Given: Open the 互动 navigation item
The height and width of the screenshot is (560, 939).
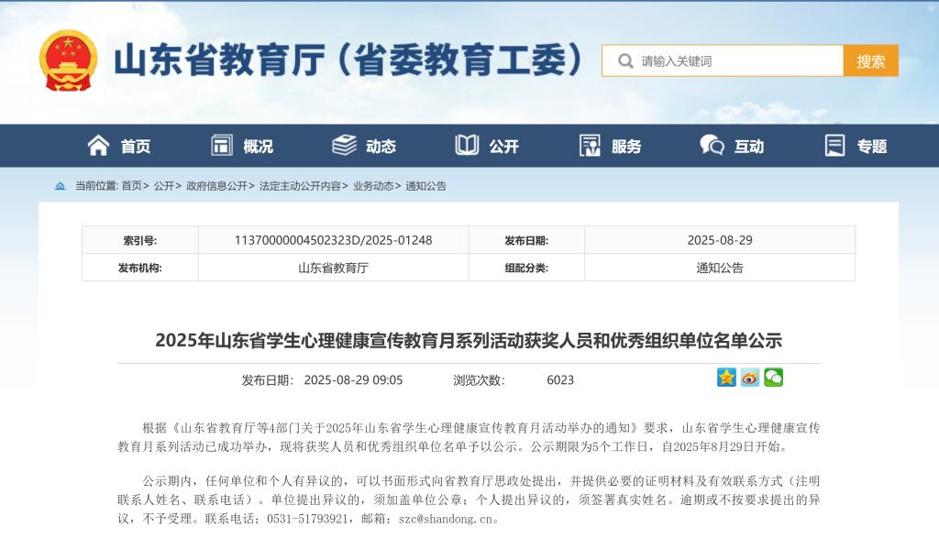Looking at the screenshot, I should (732, 146).
